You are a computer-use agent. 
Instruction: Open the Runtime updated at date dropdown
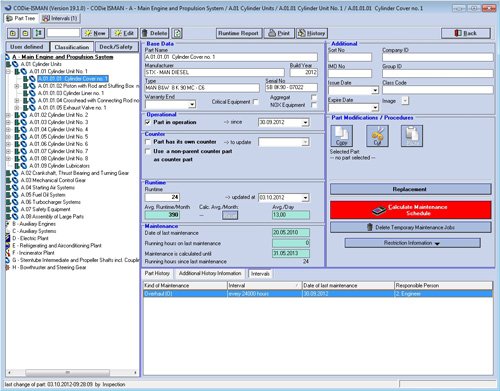pyautogui.click(x=305, y=198)
